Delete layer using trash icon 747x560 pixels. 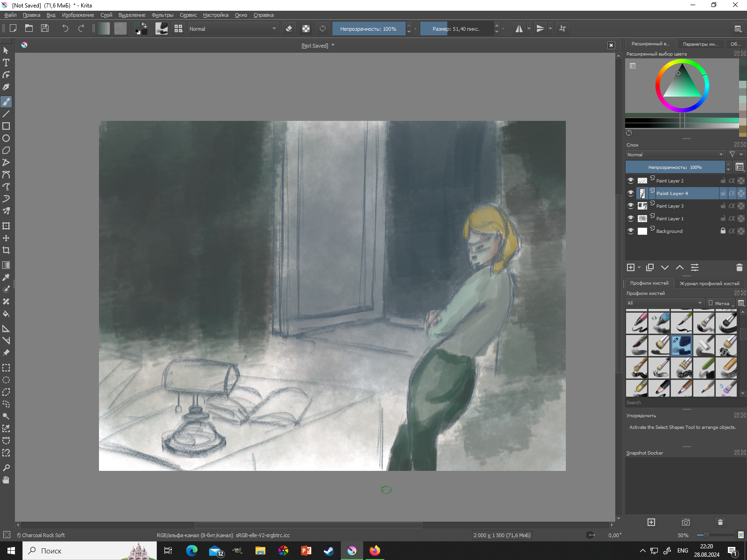(x=739, y=267)
